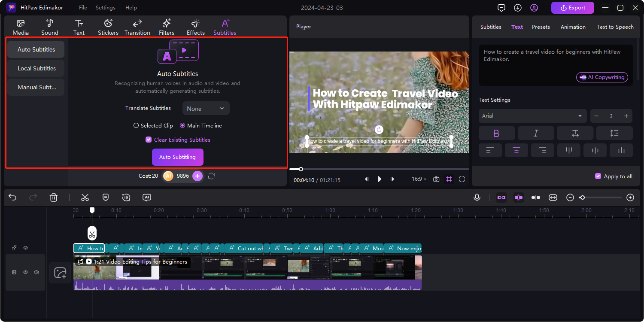Mute the video track audio

coord(36,272)
